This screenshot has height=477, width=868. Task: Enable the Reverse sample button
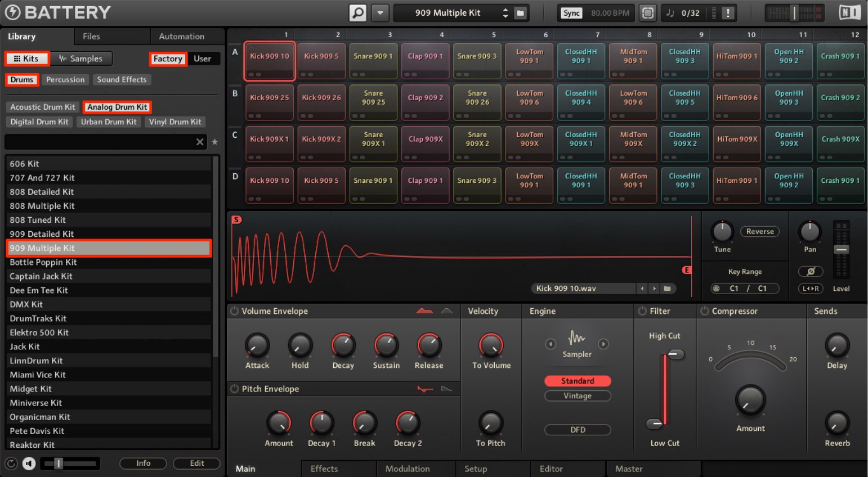coord(760,232)
